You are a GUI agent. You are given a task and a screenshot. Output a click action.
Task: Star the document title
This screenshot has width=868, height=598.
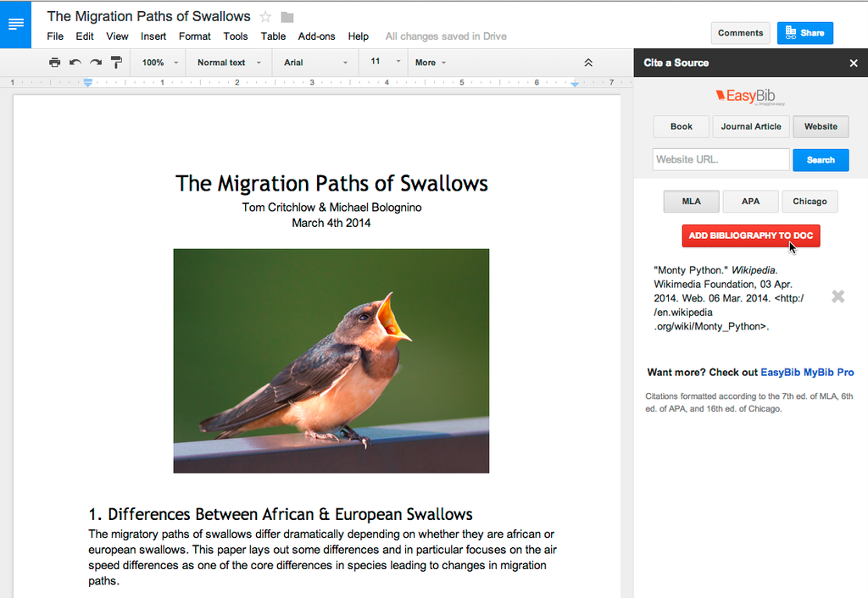[265, 17]
